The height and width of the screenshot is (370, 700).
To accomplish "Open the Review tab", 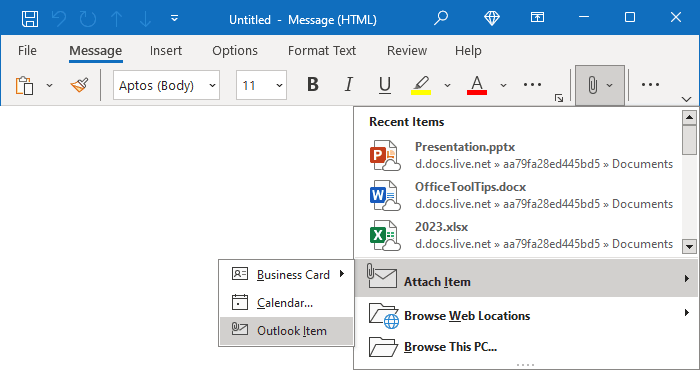I will pos(407,50).
